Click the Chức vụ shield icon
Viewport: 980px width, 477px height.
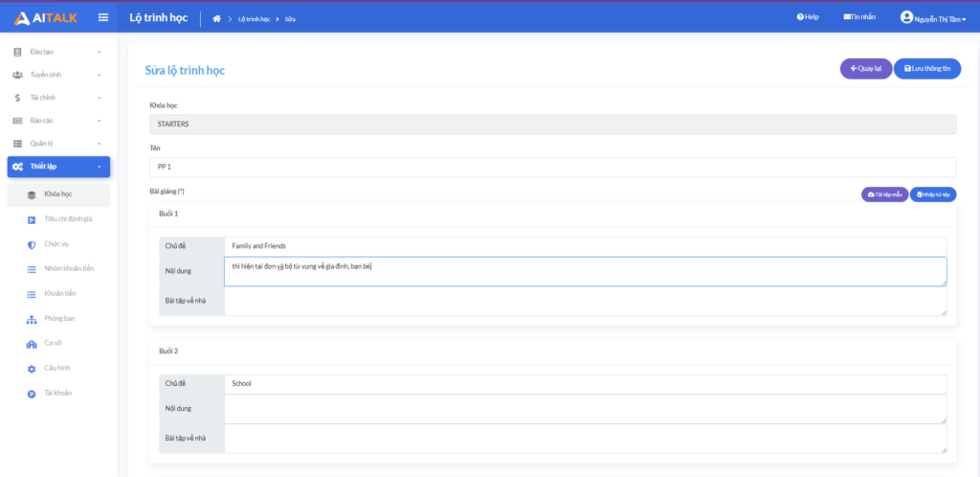pyautogui.click(x=32, y=244)
